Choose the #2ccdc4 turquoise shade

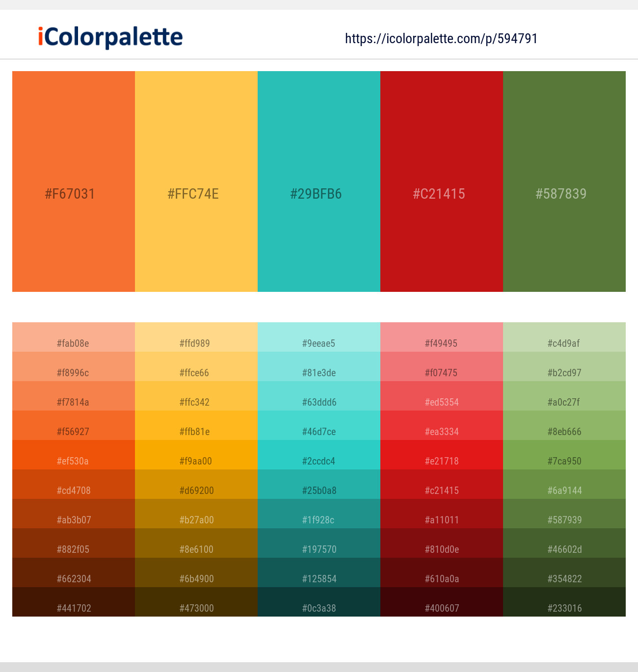tap(319, 455)
